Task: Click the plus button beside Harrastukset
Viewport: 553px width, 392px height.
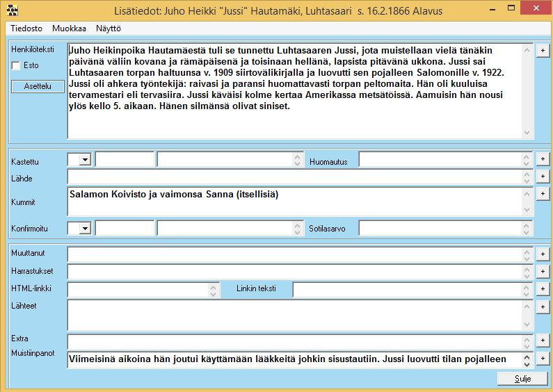Action: click(x=543, y=272)
